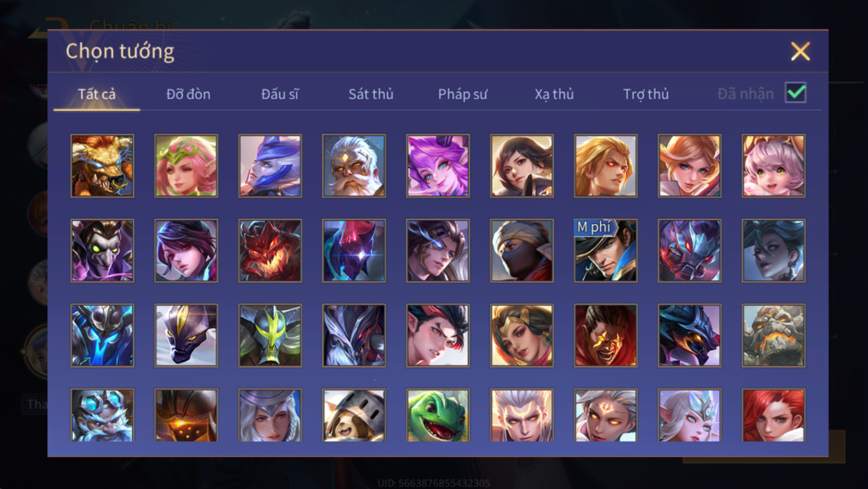Open the Sát thủ tab
Viewport: 868px width, 489px height.
click(371, 94)
